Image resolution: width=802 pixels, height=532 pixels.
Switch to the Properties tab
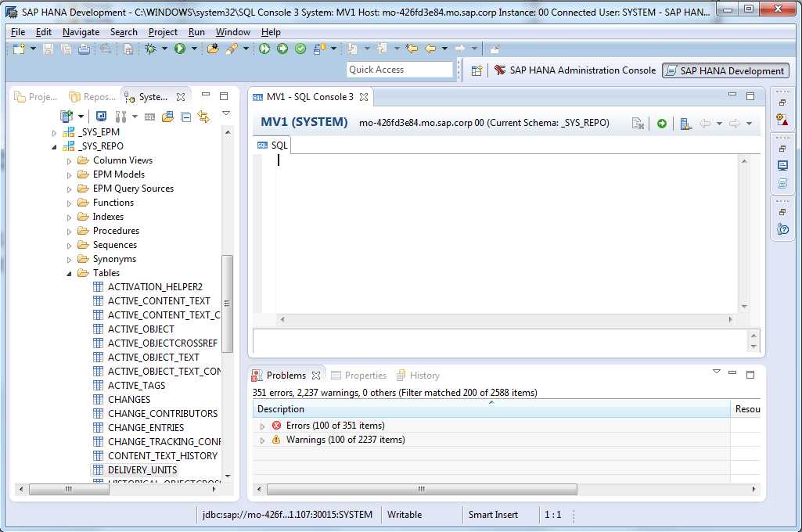358,375
